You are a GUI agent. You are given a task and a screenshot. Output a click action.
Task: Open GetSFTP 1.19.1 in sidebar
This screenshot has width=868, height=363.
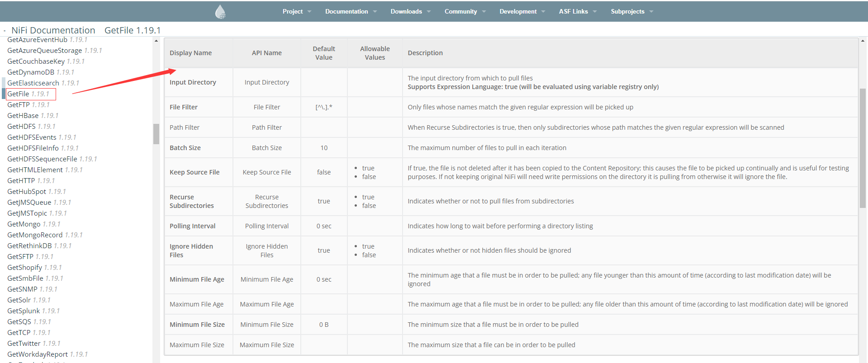(x=30, y=257)
